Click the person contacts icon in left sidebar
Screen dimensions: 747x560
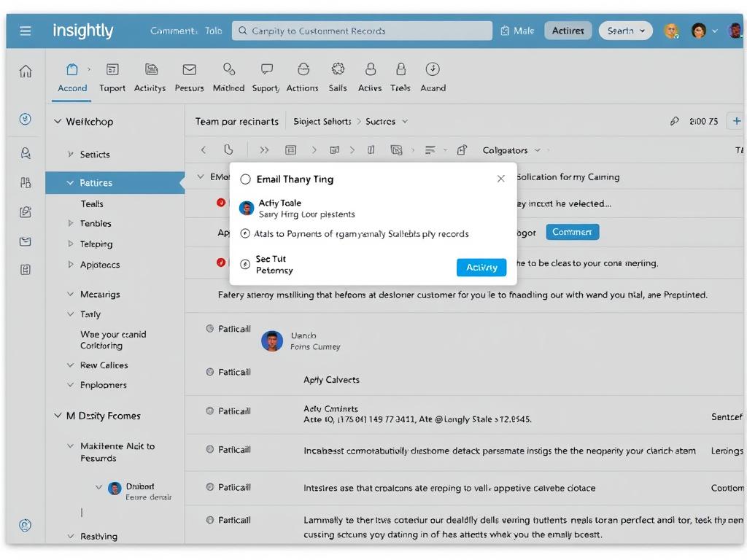click(x=26, y=153)
